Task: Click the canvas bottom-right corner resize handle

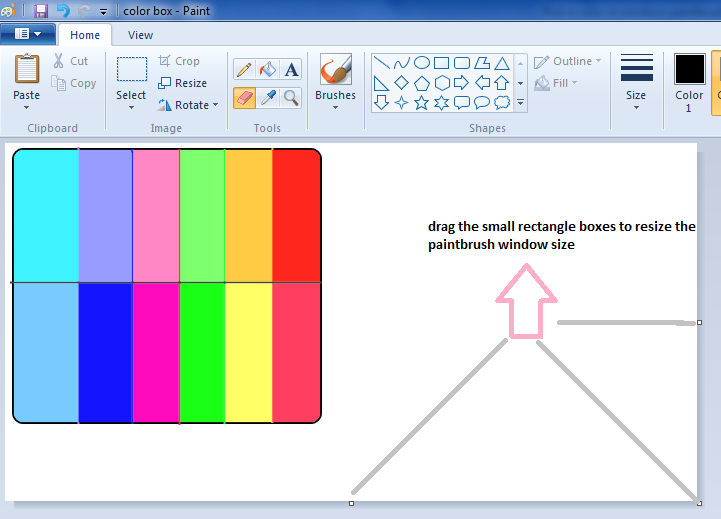Action: point(699,503)
